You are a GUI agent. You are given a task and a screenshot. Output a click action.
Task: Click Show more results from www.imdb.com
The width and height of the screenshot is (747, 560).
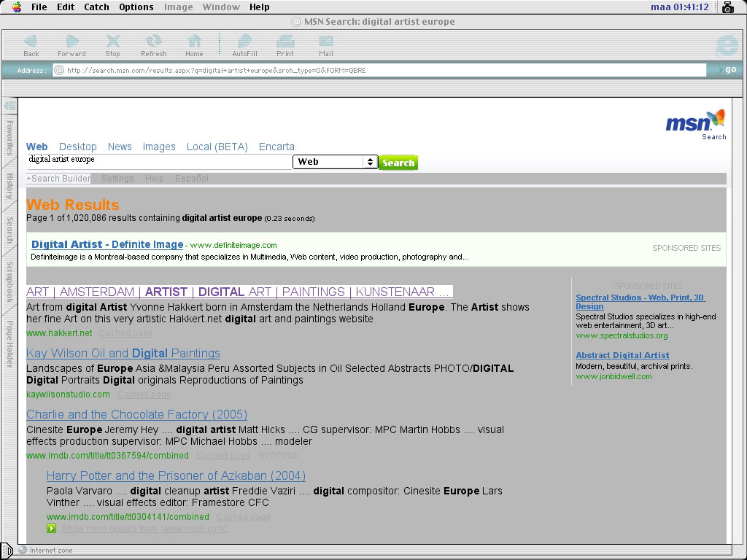[144, 529]
